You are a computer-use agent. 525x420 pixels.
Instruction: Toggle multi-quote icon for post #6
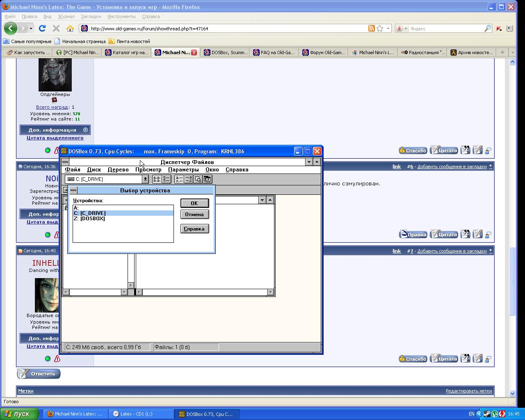pos(465,235)
